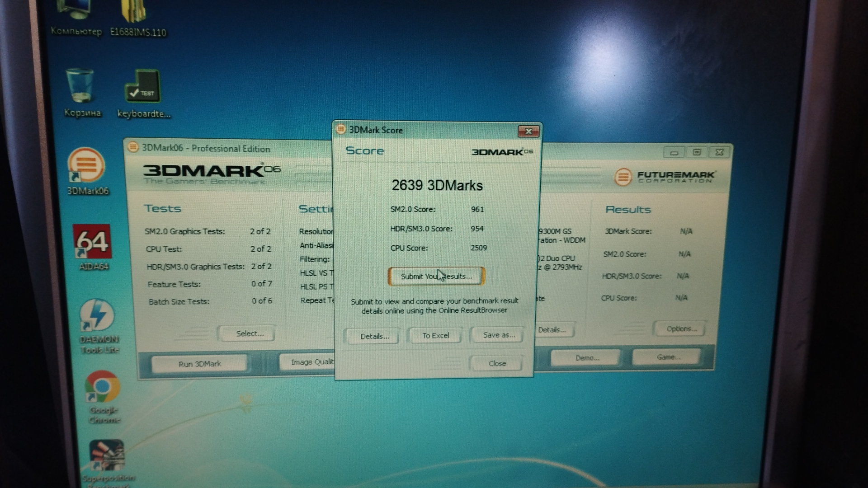This screenshot has width=868, height=488.
Task: Open the E1688IMS.110 folder icon
Action: point(138,18)
